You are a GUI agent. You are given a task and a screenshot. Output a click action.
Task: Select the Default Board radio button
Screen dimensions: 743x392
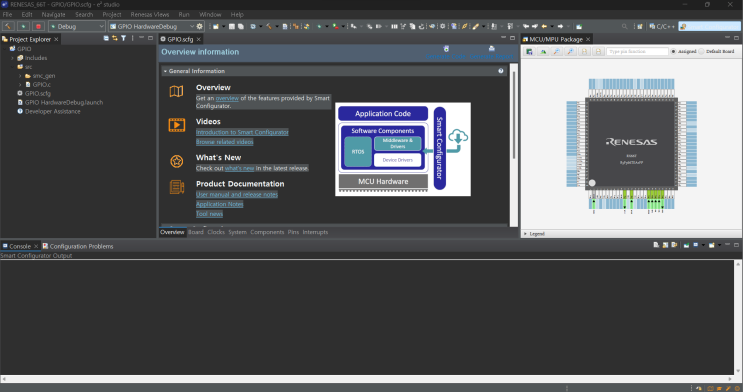click(701, 51)
